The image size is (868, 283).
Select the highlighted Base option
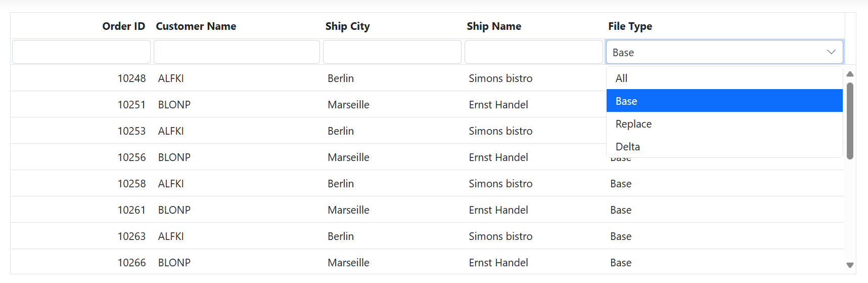point(724,101)
